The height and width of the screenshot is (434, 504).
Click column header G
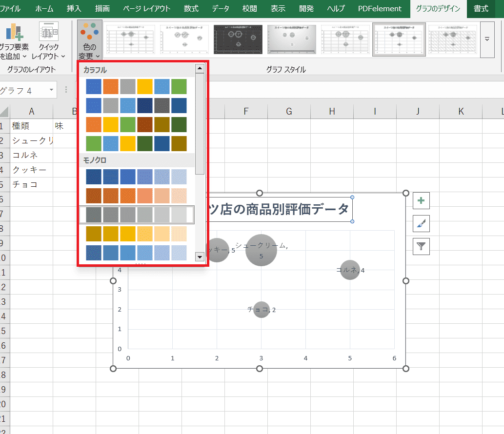[x=289, y=112]
